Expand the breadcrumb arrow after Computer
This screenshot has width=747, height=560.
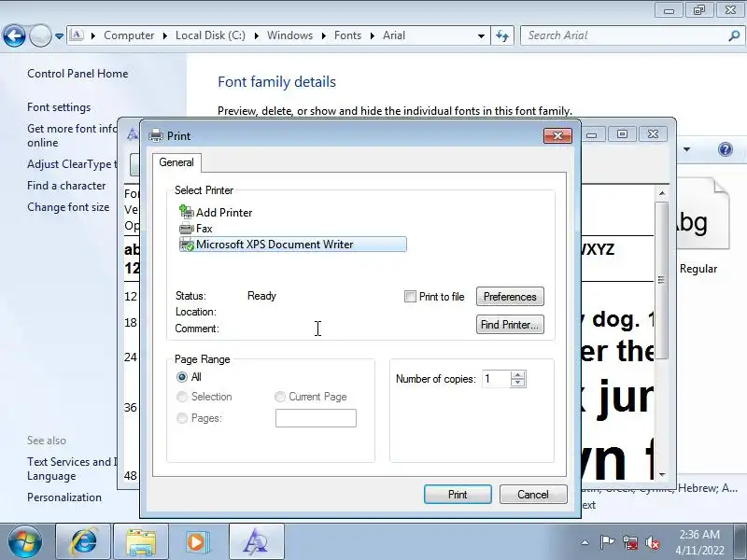(x=165, y=35)
